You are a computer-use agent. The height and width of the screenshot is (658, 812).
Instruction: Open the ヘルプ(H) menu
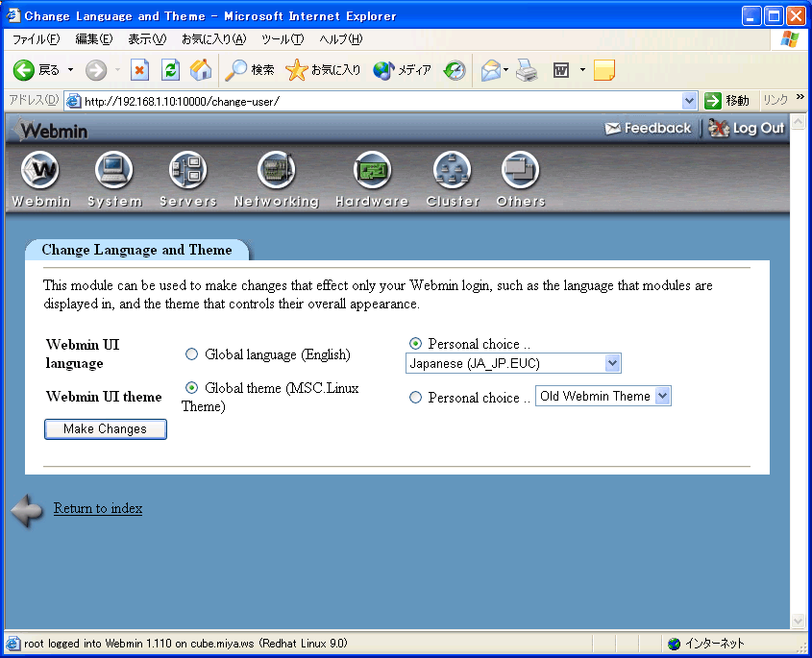click(x=341, y=39)
